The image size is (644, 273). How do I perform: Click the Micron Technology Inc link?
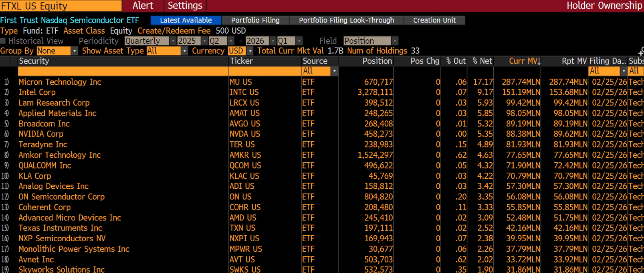click(x=60, y=82)
